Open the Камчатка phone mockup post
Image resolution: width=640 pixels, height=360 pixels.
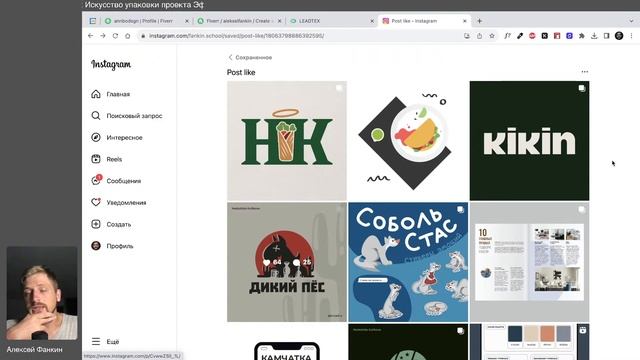pyautogui.click(x=287, y=342)
